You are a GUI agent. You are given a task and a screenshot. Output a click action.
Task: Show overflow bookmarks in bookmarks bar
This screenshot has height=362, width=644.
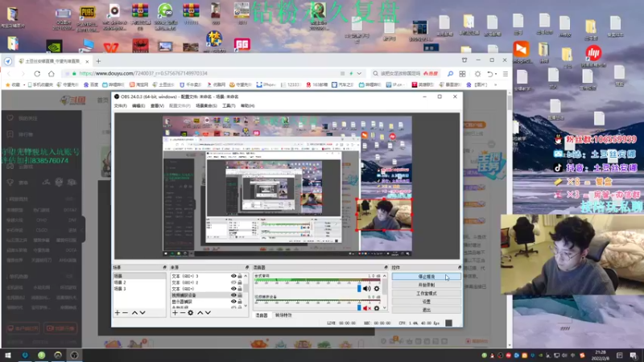495,85
